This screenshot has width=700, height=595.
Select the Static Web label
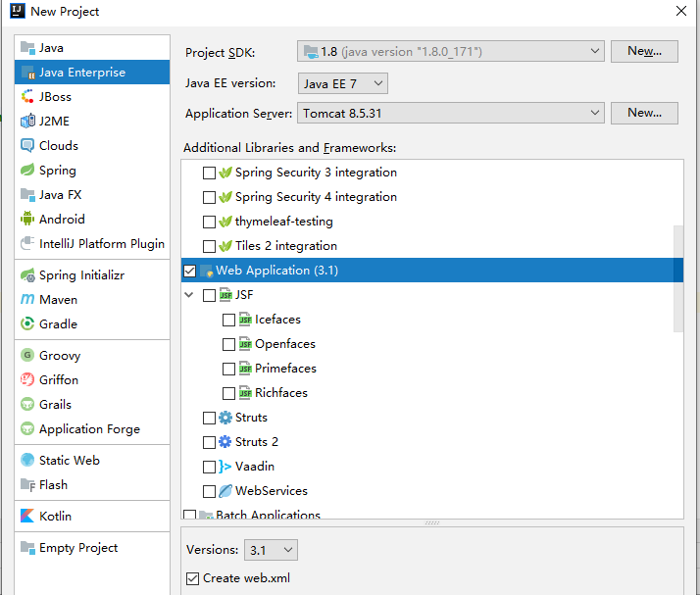(x=70, y=460)
